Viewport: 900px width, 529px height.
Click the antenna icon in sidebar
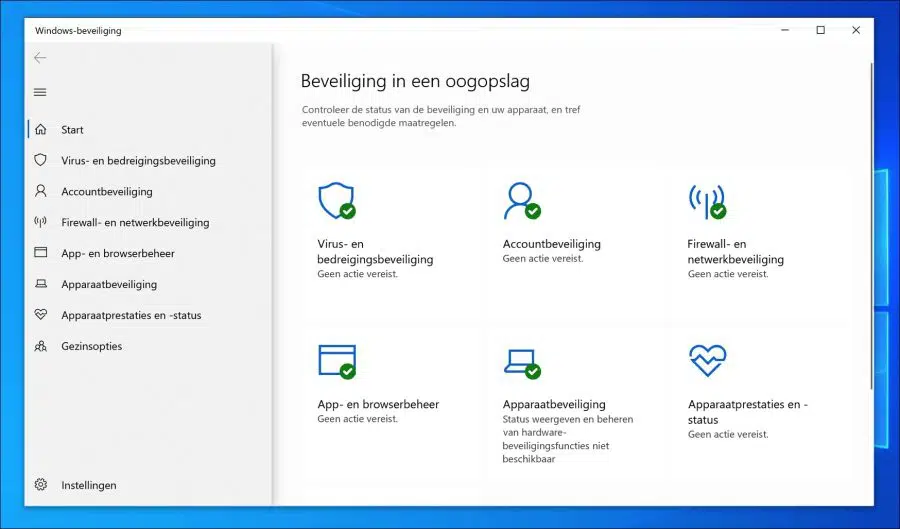[x=41, y=221]
